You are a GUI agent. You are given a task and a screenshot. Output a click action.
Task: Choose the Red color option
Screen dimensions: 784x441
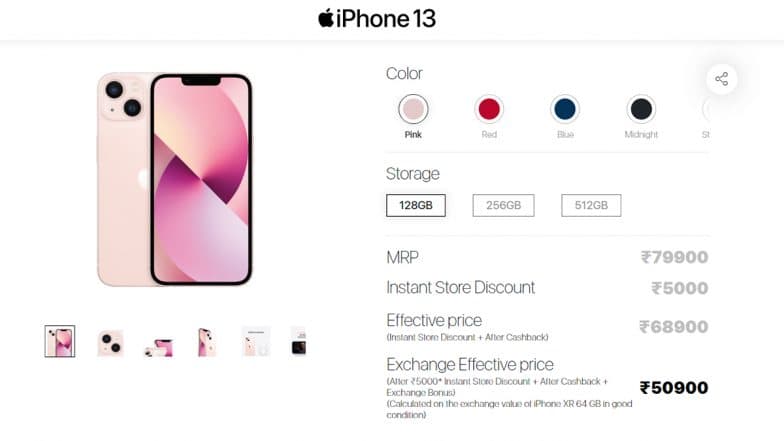tap(489, 108)
